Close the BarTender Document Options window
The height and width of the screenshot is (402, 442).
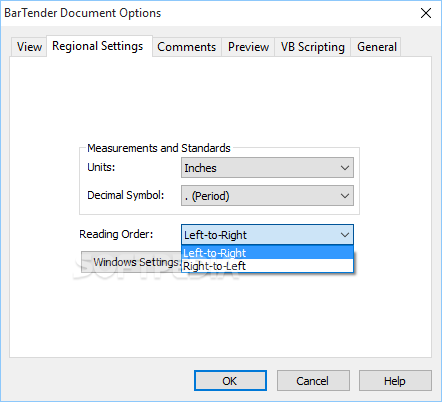pyautogui.click(x=426, y=13)
